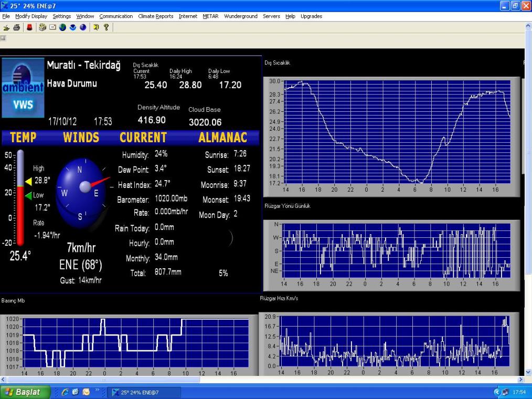Viewport: 532px width, 399px height.
Task: Click the horizontal scrollbar right arrow
Action: coord(521,380)
